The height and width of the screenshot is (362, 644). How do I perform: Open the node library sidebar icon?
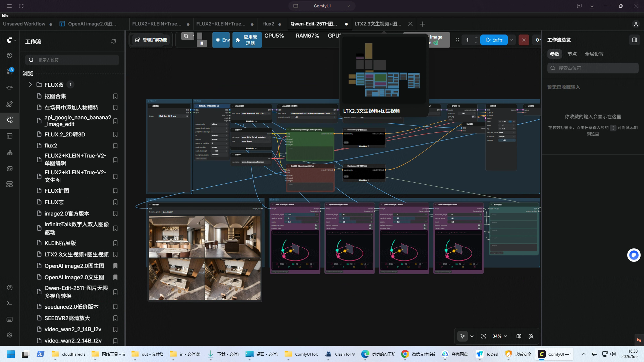click(10, 88)
